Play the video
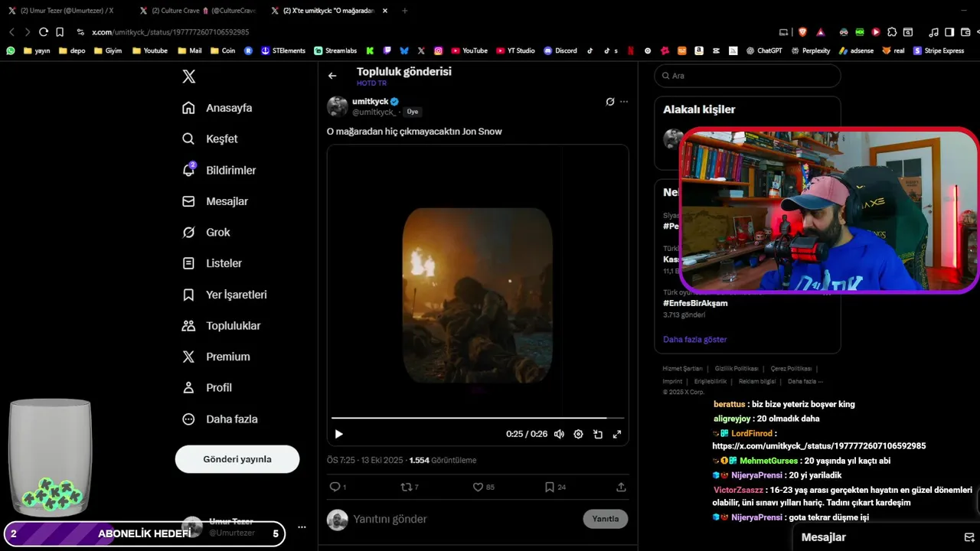This screenshot has height=551, width=980. 339,434
